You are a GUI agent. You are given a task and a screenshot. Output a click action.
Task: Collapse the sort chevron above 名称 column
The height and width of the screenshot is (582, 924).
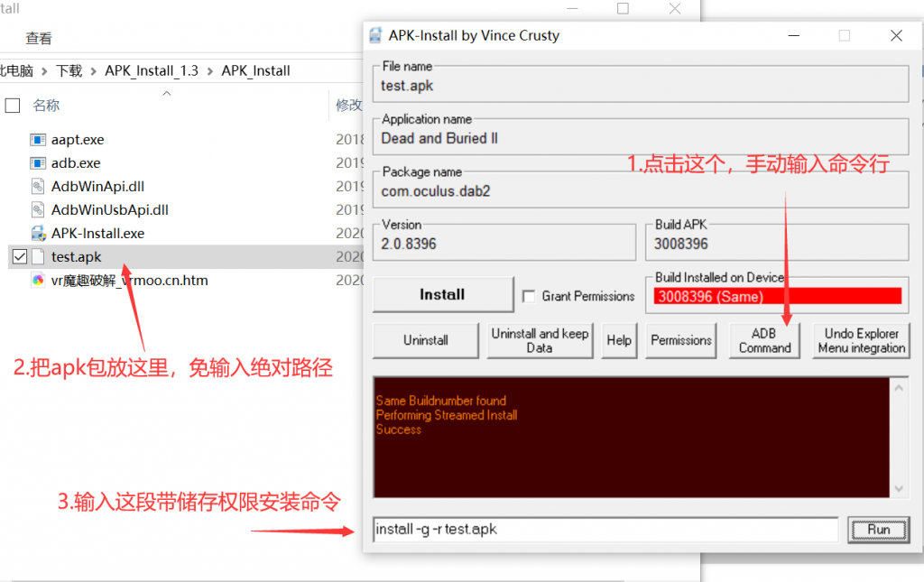[x=167, y=93]
